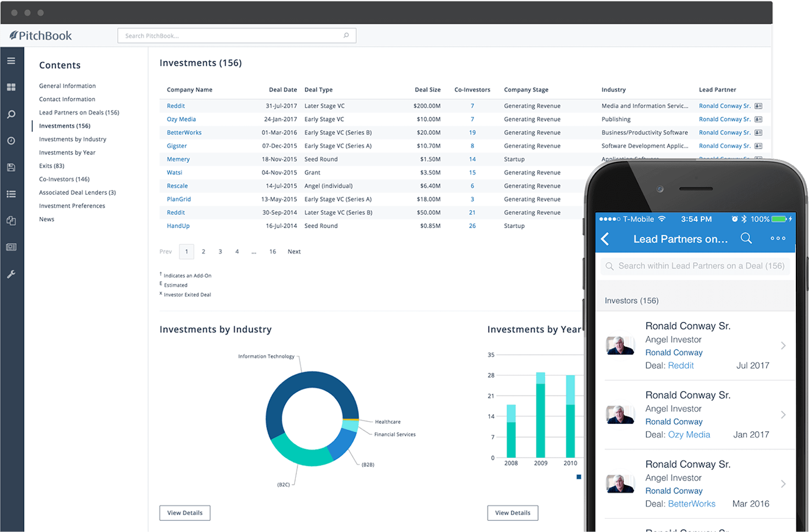Viewport: 809px width, 532px height.
Task: Tap the three-dot more options in phone
Action: (778, 238)
